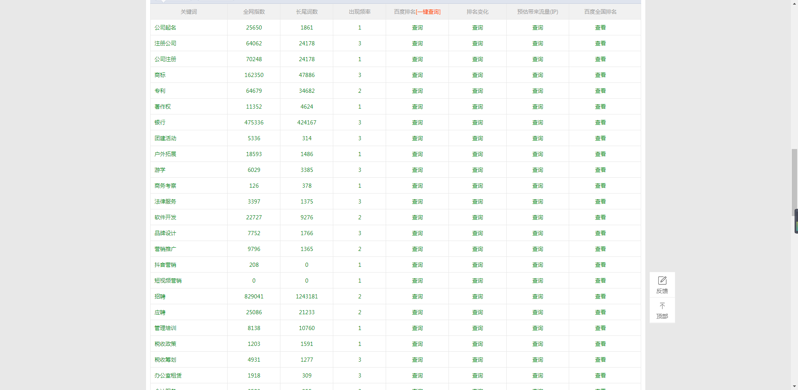Click the 百度全国排名 column header
798x390 pixels.
coord(601,12)
